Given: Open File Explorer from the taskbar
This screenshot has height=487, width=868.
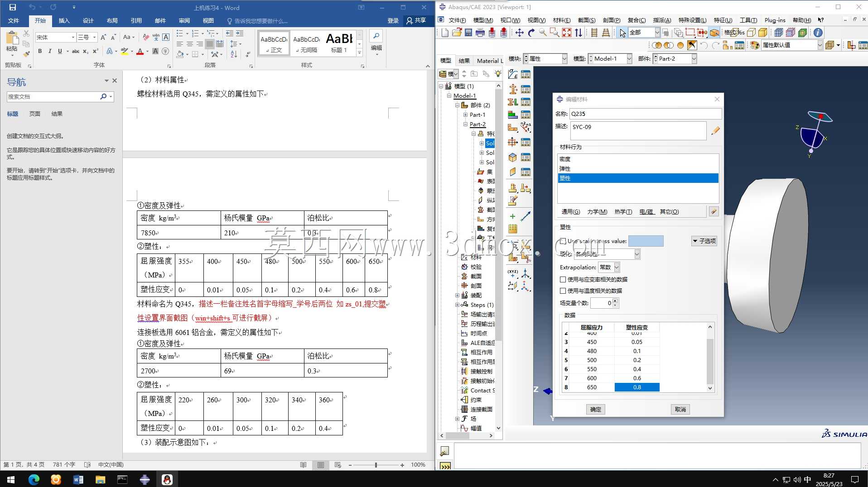Looking at the screenshot, I should pyautogui.click(x=100, y=479).
